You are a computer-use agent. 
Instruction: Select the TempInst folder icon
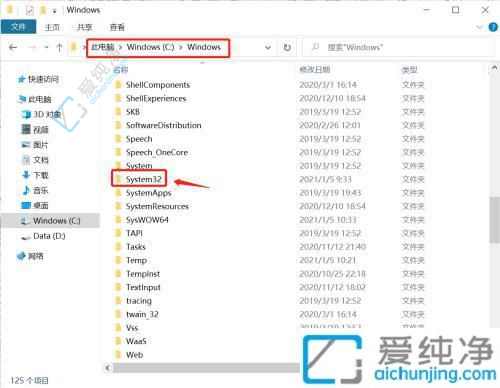pos(118,274)
